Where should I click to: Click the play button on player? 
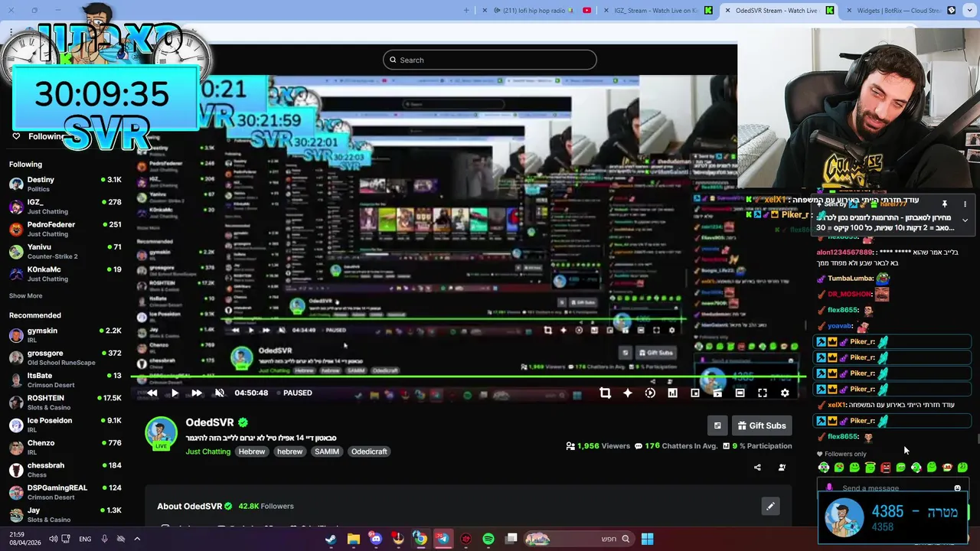[175, 393]
